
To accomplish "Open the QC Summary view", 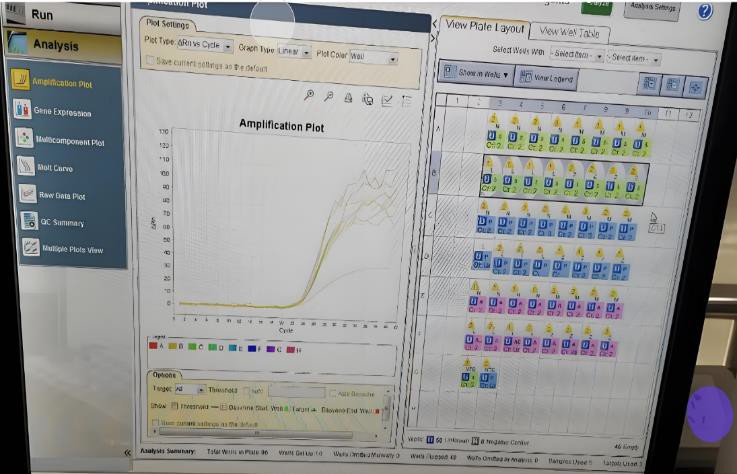I will [62, 223].
